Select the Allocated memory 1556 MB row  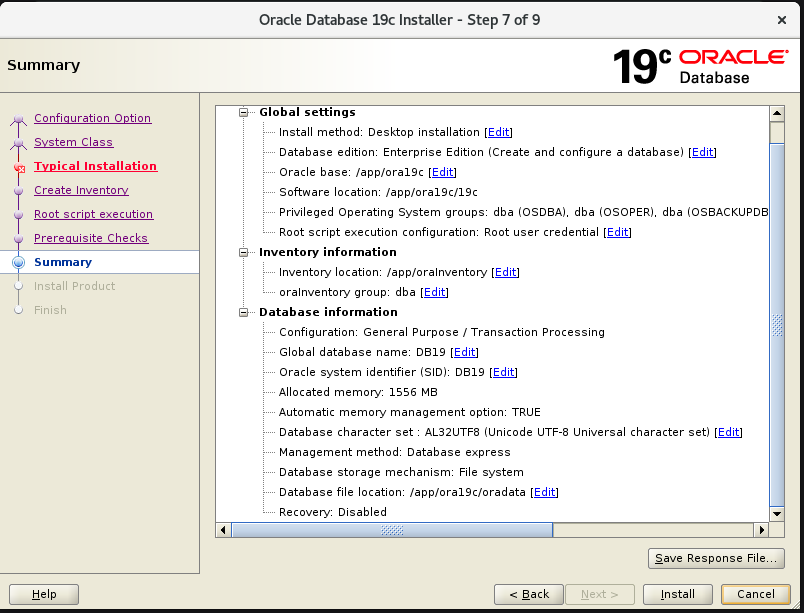pos(358,392)
